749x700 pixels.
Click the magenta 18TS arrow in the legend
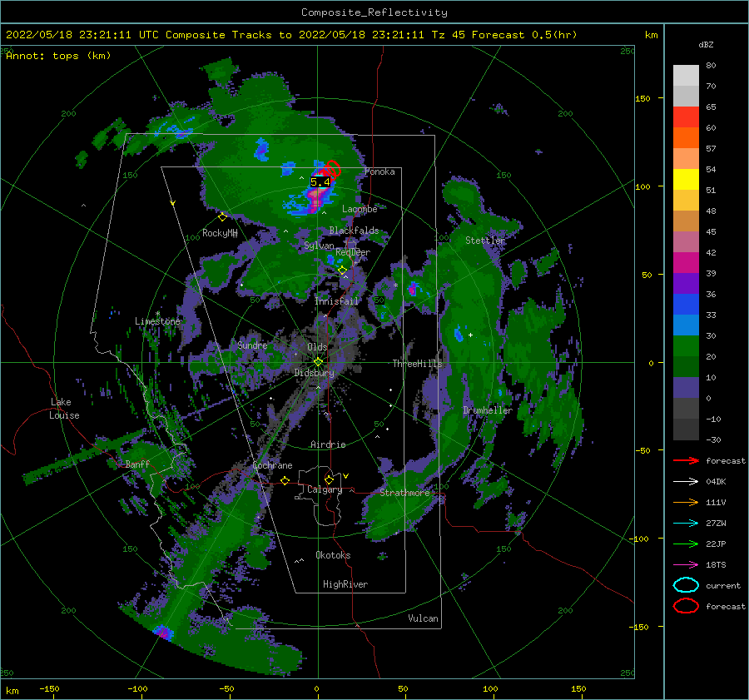click(686, 565)
